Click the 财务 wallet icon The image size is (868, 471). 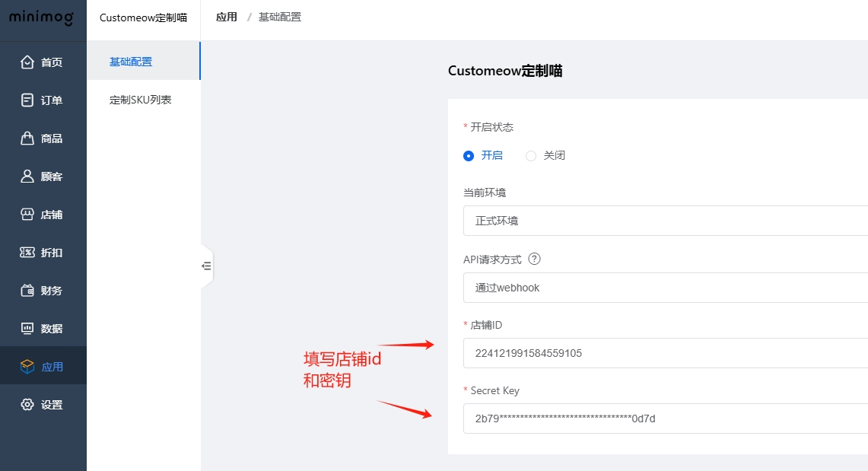27,290
